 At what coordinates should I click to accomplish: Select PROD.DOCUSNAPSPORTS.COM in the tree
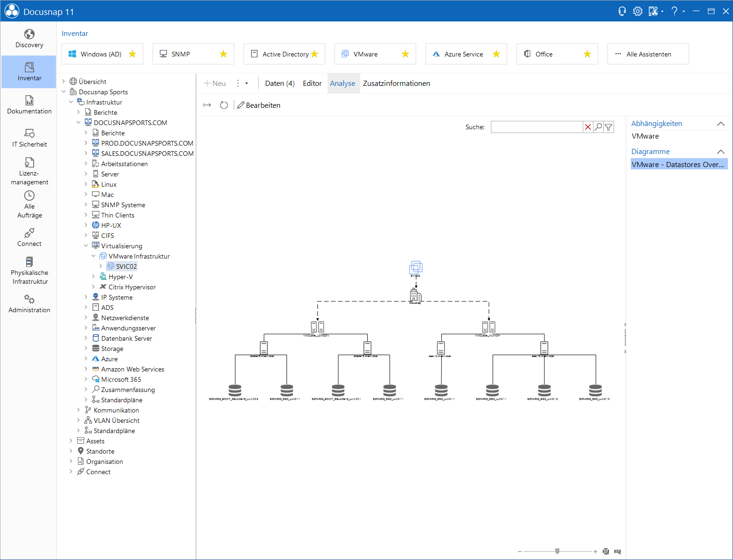147,143
